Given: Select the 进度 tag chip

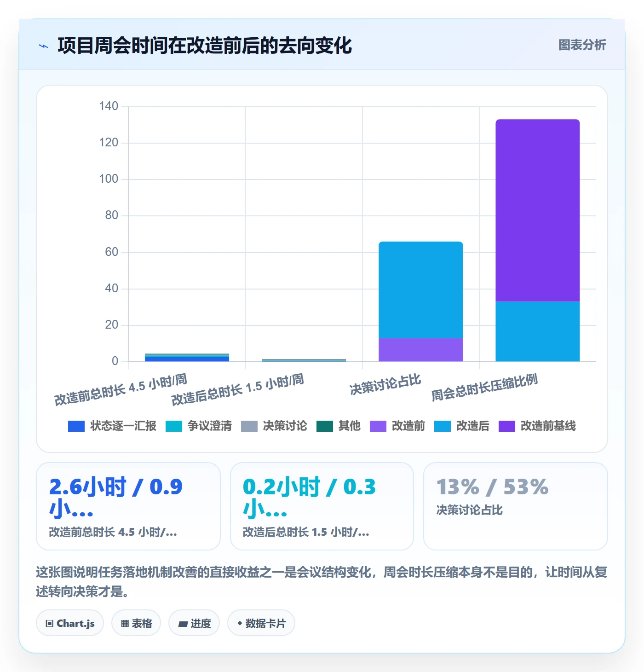Looking at the screenshot, I should [194, 623].
